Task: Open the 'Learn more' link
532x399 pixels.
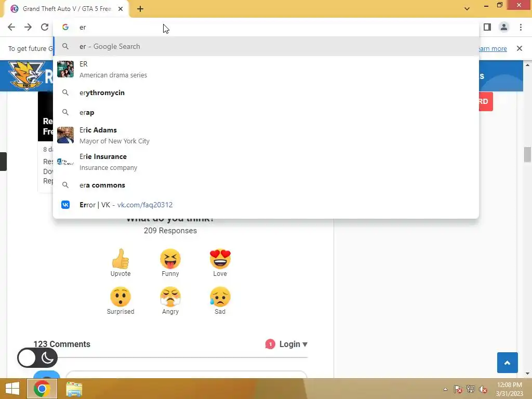Action: [493, 48]
